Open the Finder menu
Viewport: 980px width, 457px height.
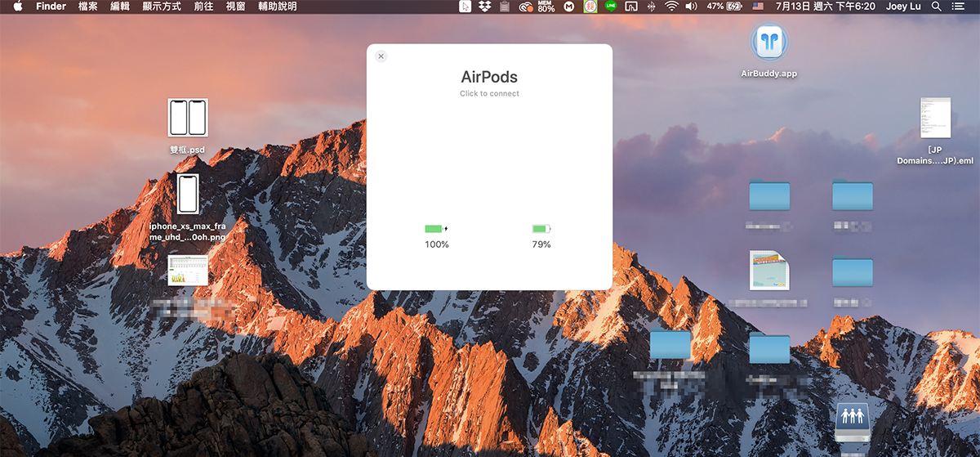[x=51, y=7]
